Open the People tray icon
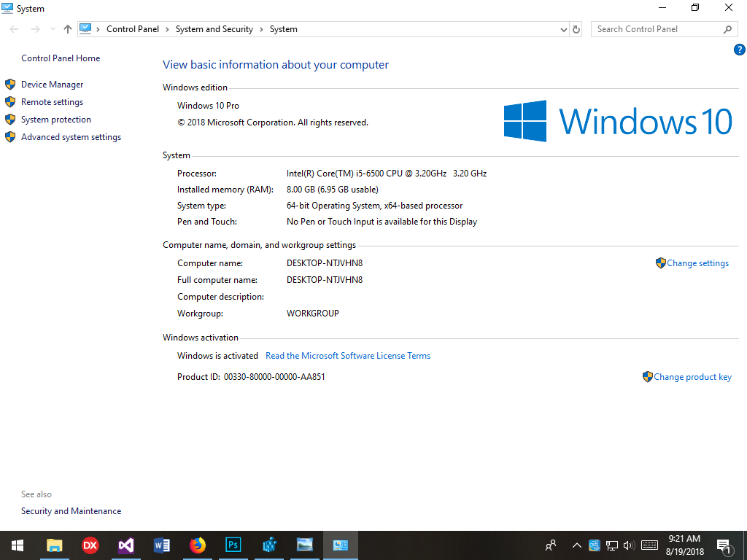747x560 pixels. tap(551, 545)
